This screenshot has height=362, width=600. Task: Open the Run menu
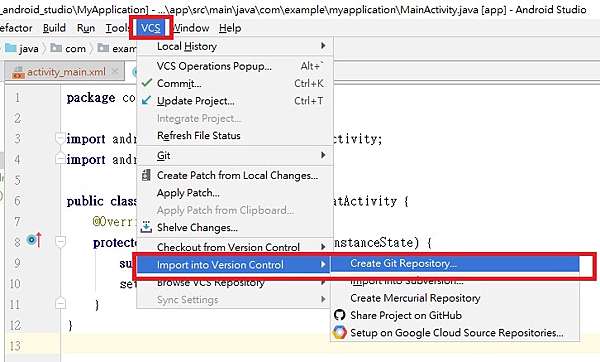point(86,28)
